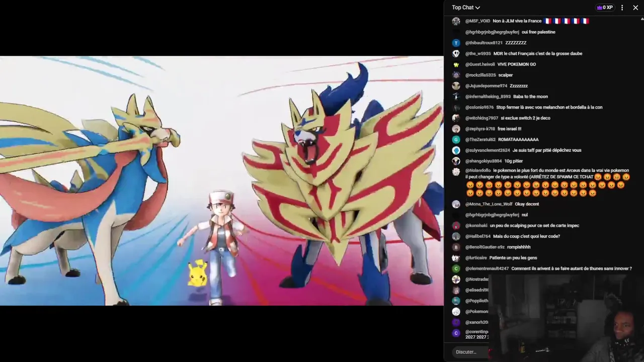Open the 0 XP points badge
The width and height of the screenshot is (644, 362).
[604, 8]
